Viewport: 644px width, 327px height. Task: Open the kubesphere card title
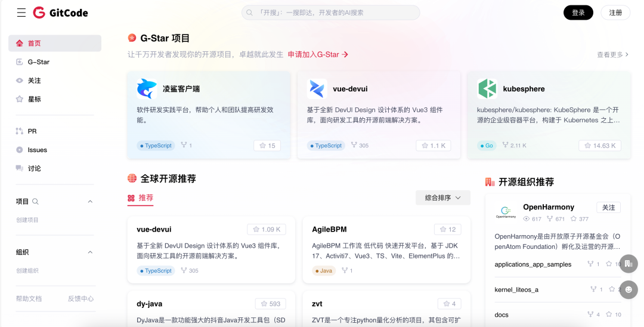[x=524, y=89]
